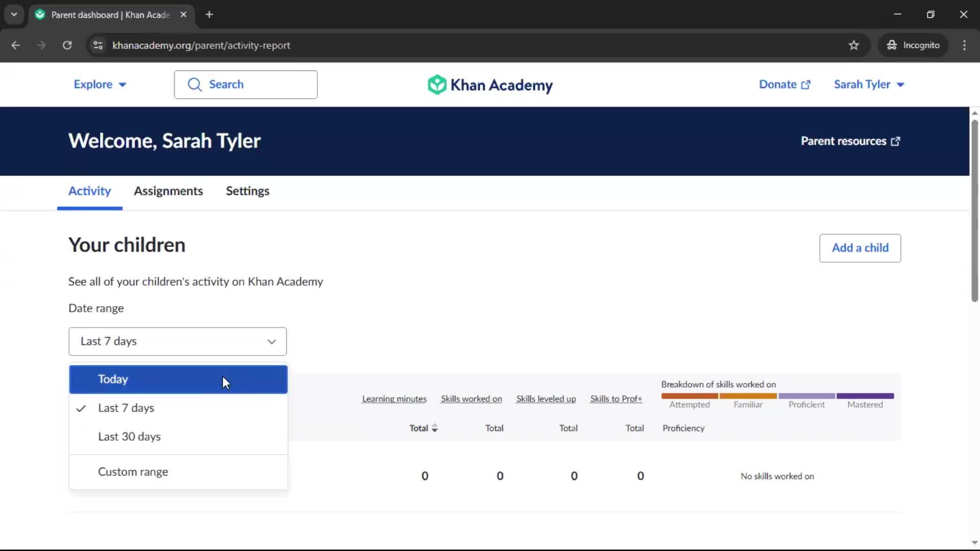The image size is (980, 551).
Task: Click the Familiar color bar
Action: (748, 396)
